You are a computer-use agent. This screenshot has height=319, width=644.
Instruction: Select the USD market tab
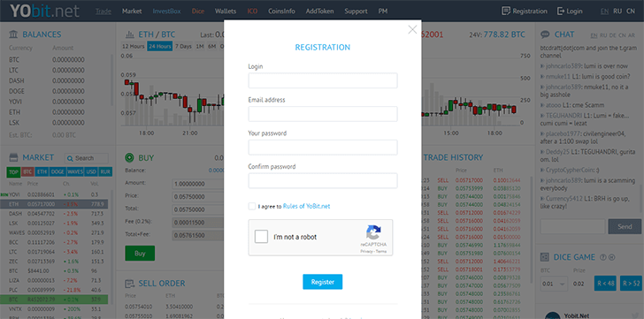[x=91, y=171]
